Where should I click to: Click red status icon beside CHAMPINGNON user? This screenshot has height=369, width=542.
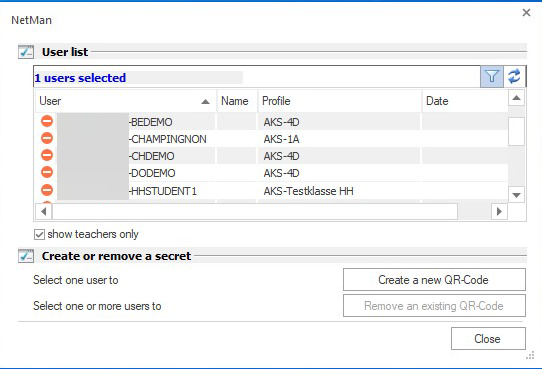pyautogui.click(x=47, y=138)
